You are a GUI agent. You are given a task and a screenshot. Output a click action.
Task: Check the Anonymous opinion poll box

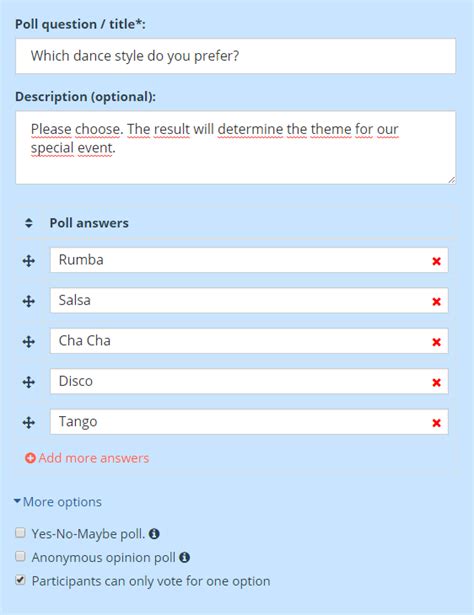click(x=20, y=556)
